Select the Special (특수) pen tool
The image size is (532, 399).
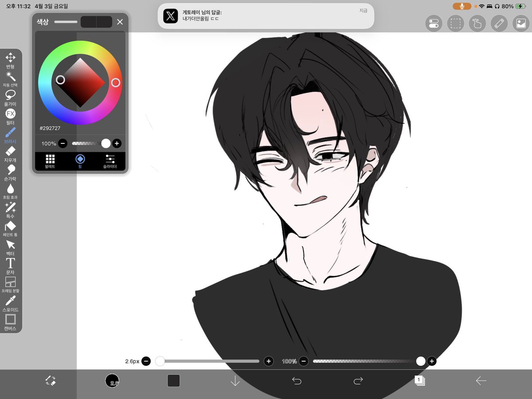tap(10, 210)
